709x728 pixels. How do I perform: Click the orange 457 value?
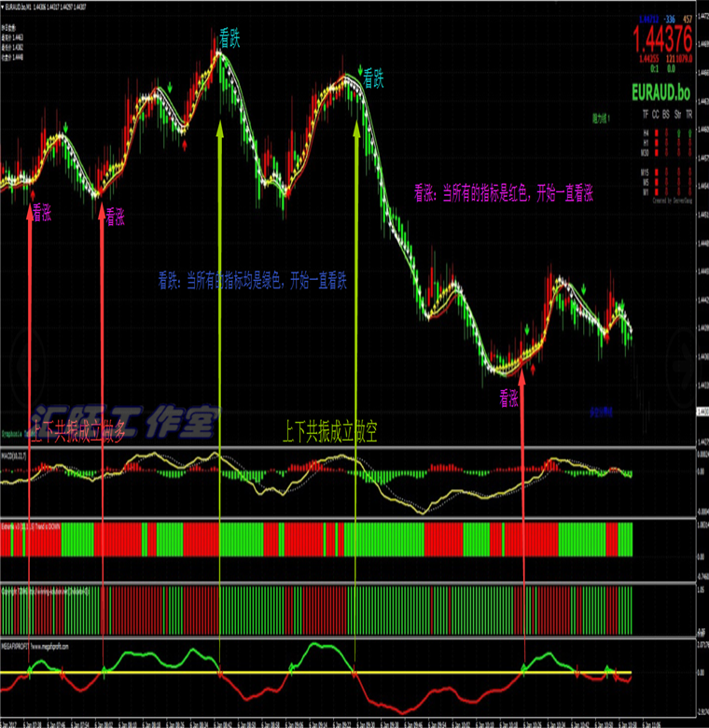click(x=688, y=20)
